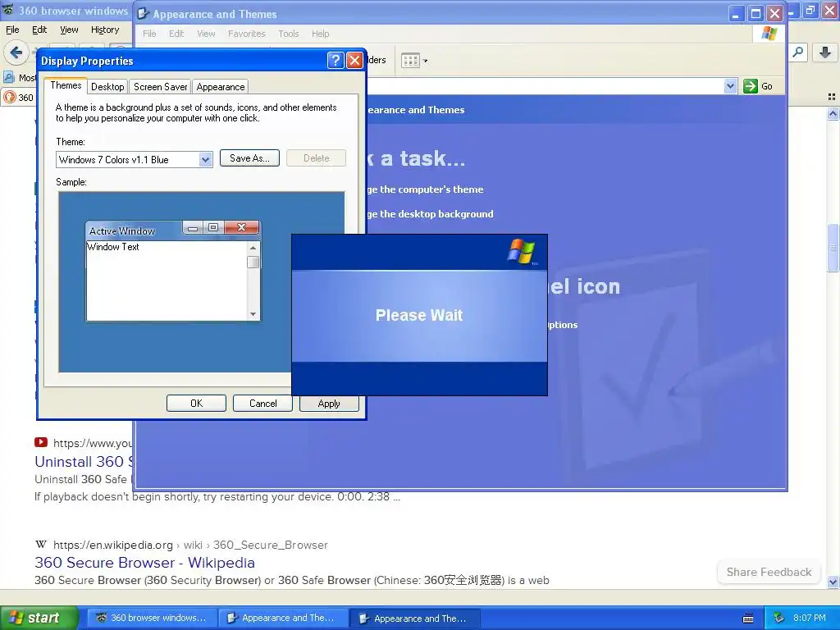Click the browser page vertical scrollbar thumb

pos(833,247)
